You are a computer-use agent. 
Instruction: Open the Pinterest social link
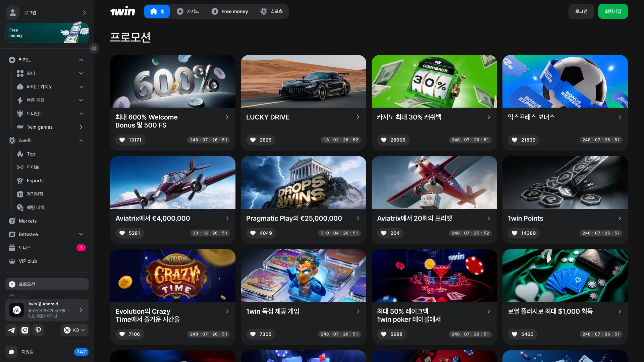pyautogui.click(x=38, y=330)
